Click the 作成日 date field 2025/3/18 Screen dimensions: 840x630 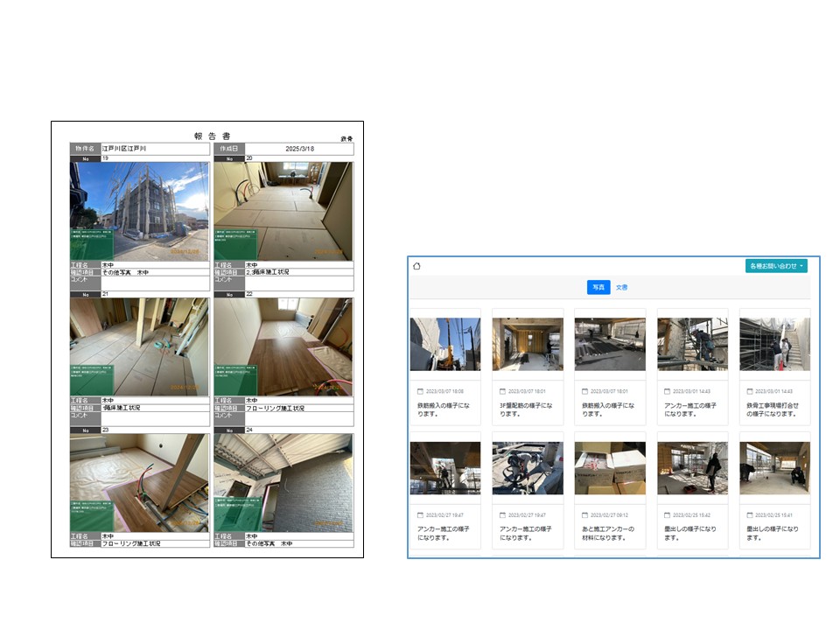299,149
